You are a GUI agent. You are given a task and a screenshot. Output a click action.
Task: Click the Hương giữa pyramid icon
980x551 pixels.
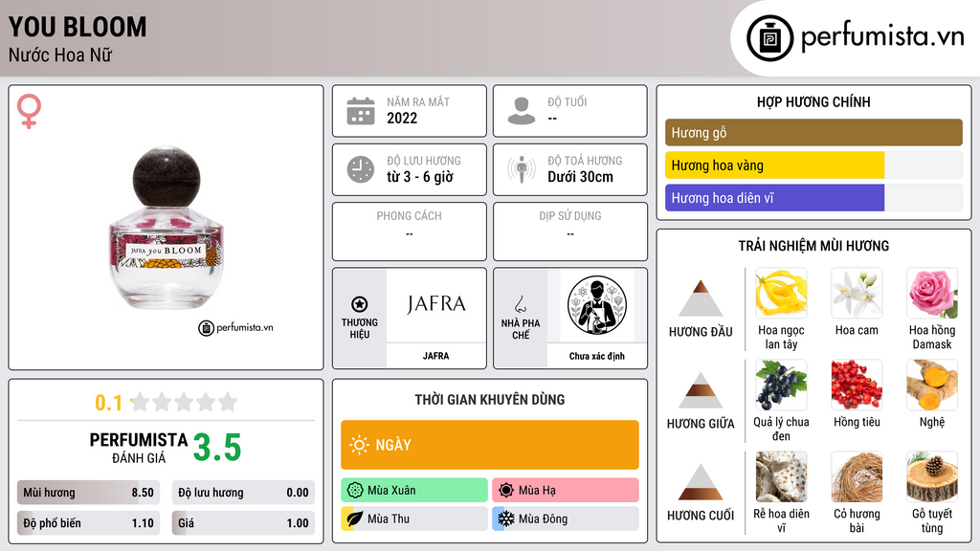pyautogui.click(x=701, y=390)
